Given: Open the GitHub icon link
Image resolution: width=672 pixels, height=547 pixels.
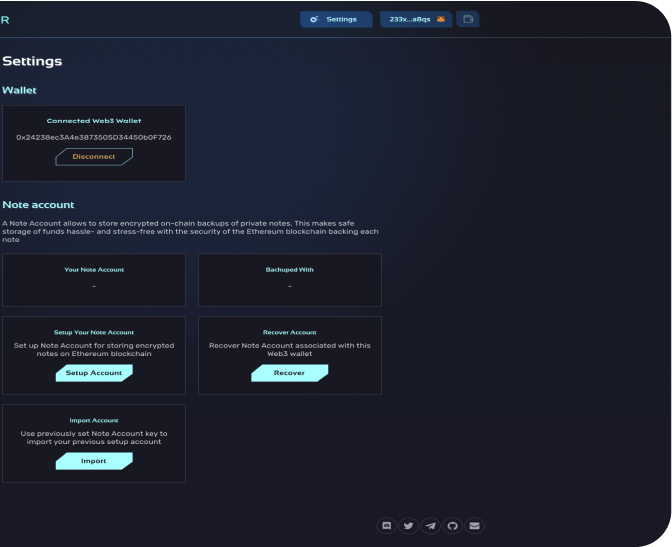Looking at the screenshot, I should (x=453, y=526).
